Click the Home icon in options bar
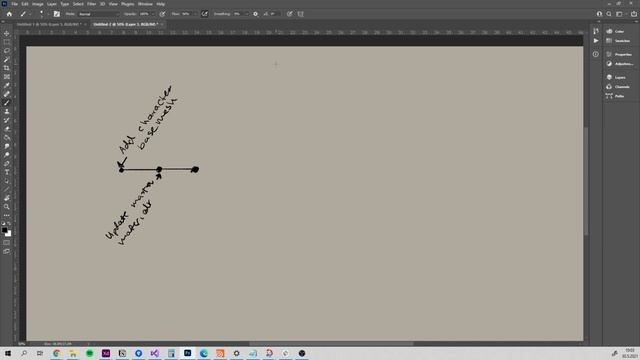The height and width of the screenshot is (360, 640). 9,14
